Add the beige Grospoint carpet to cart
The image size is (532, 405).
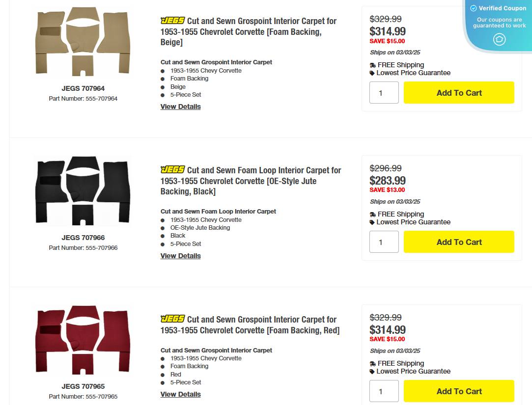pos(459,92)
